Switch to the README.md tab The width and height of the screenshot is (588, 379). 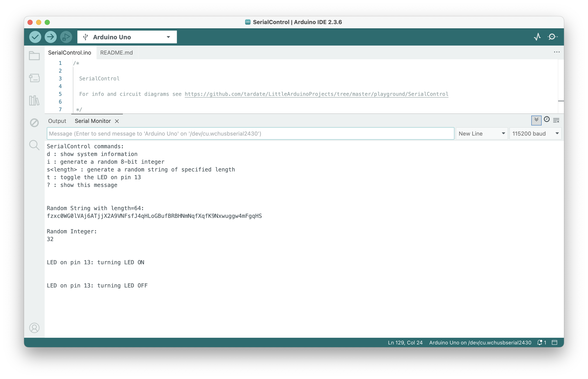click(x=116, y=52)
